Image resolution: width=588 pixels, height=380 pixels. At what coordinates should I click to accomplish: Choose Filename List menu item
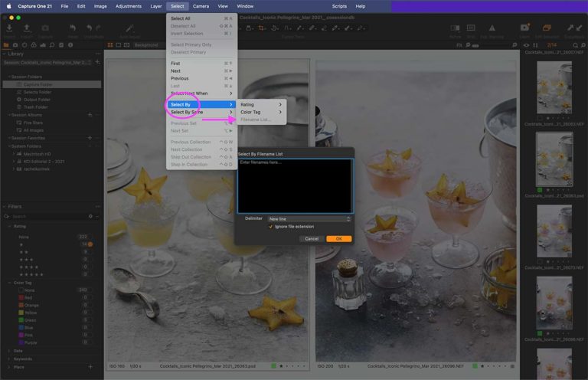coord(261,120)
